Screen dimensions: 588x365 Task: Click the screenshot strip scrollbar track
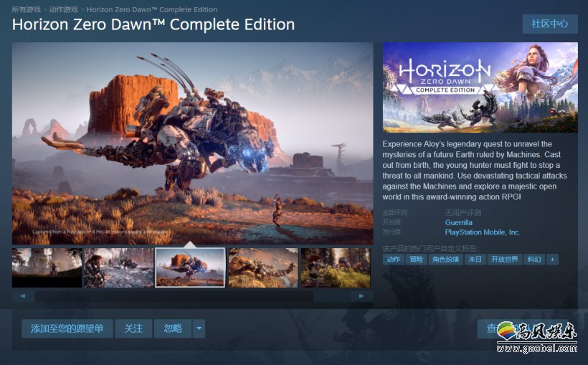pyautogui.click(x=192, y=296)
